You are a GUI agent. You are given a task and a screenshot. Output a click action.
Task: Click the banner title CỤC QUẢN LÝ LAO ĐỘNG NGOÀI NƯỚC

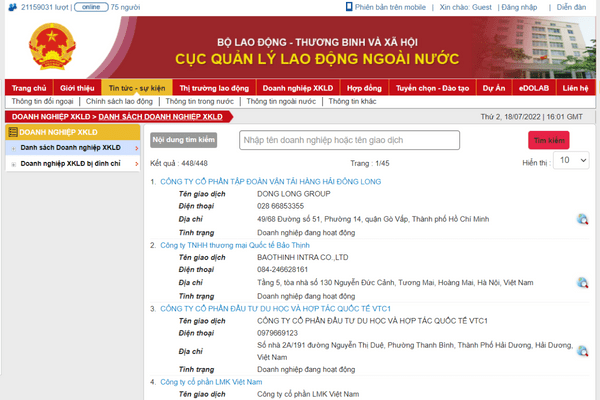[x=317, y=59]
